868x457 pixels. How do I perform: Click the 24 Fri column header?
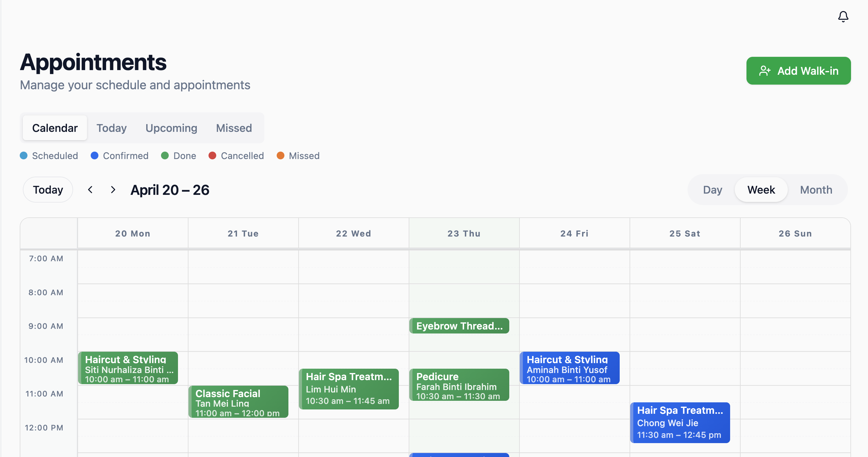pyautogui.click(x=574, y=233)
